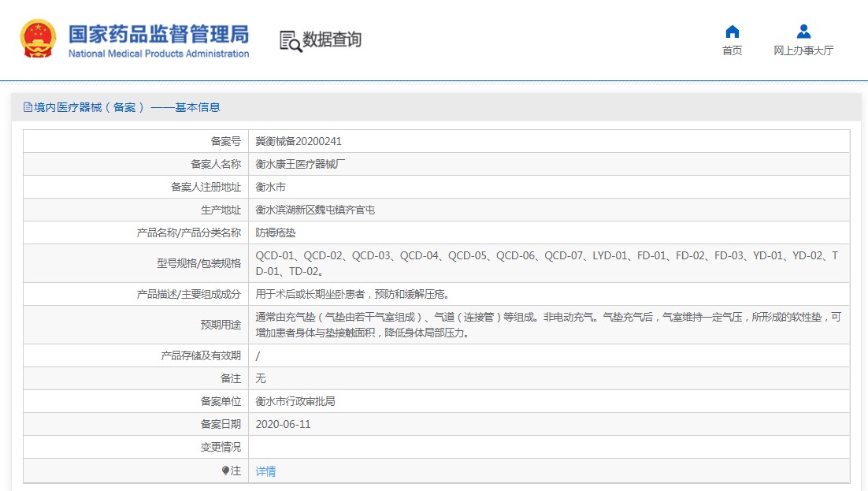Click the slash value for 产品存储及有效期
The width and height of the screenshot is (868, 491).
[x=258, y=355]
